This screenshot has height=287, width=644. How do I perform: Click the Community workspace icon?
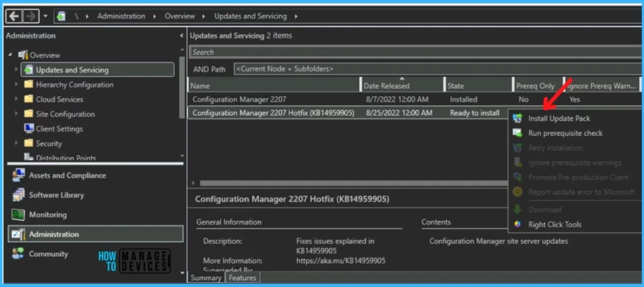(x=18, y=254)
